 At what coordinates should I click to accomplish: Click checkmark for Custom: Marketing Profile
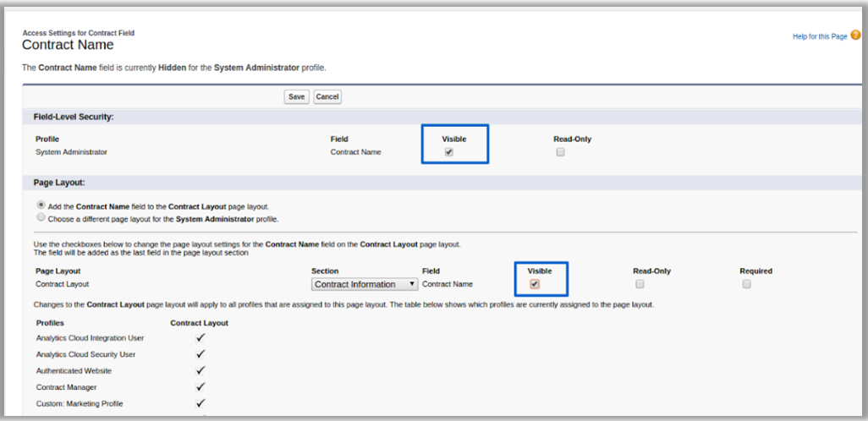tap(201, 403)
